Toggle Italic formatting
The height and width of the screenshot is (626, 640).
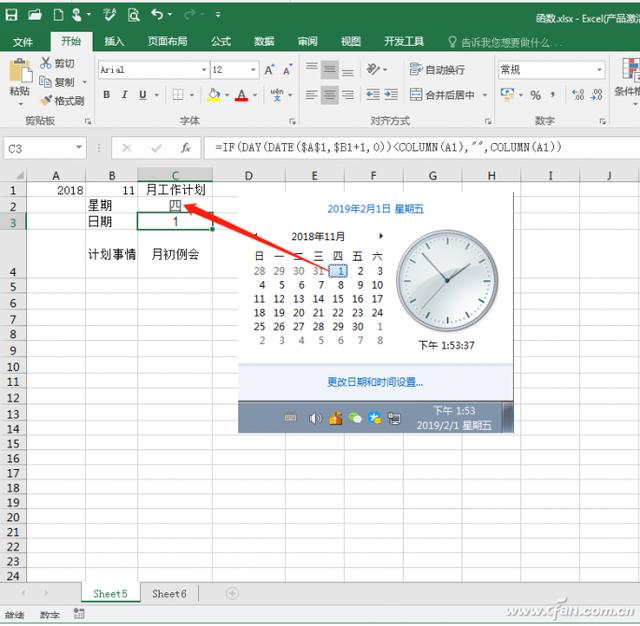[124, 95]
